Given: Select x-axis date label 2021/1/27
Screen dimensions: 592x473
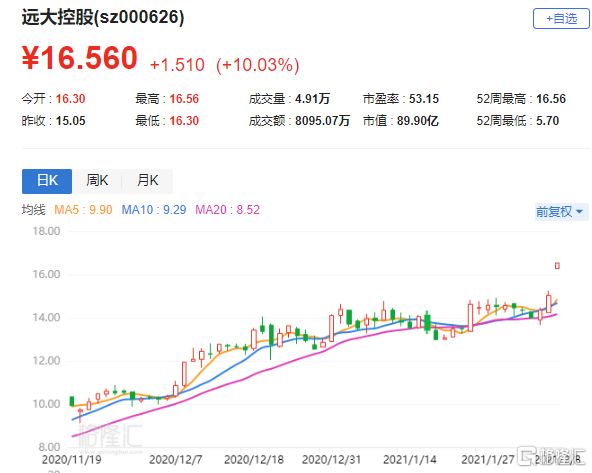Looking at the screenshot, I should tap(488, 460).
